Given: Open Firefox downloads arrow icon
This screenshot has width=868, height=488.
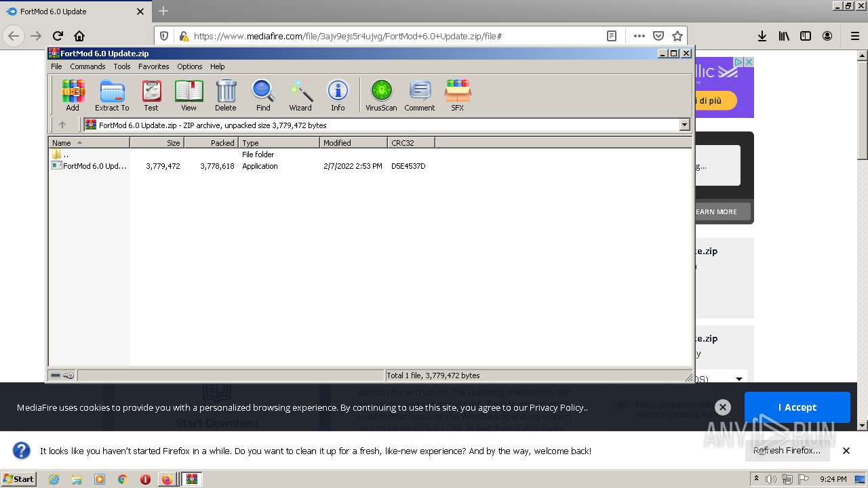Looking at the screenshot, I should [762, 36].
